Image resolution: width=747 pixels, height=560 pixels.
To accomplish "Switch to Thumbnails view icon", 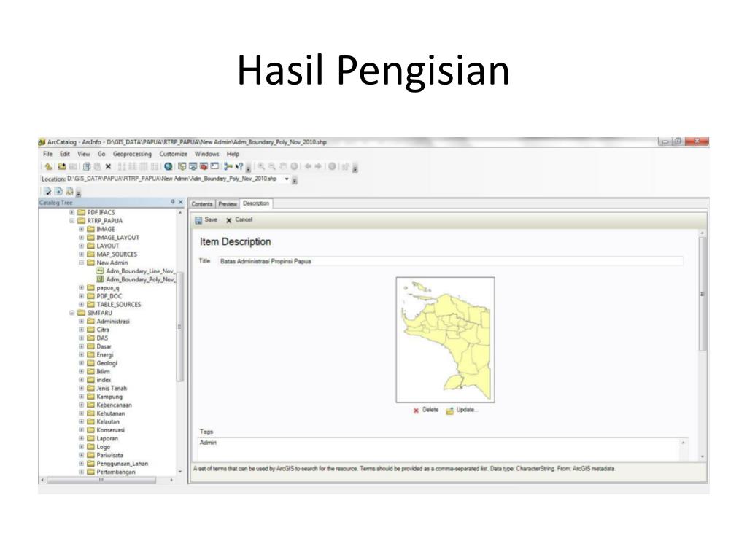I will [155, 167].
